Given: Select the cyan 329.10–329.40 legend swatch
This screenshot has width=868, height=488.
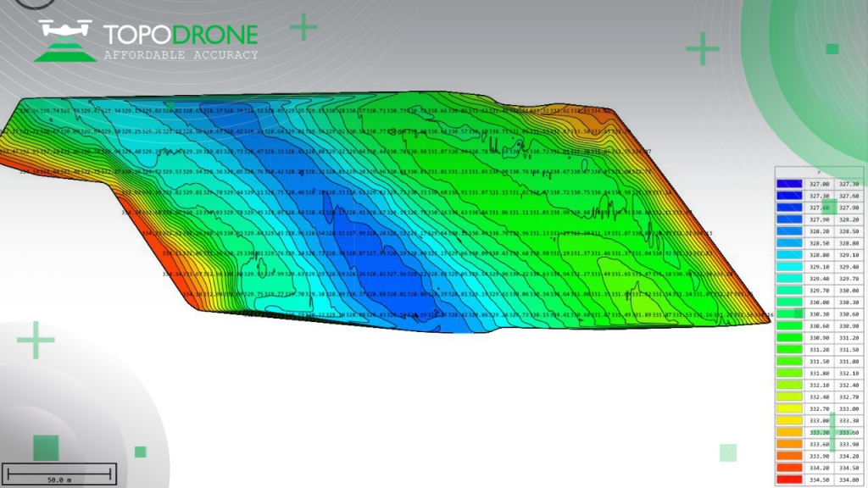Looking at the screenshot, I should (x=789, y=267).
